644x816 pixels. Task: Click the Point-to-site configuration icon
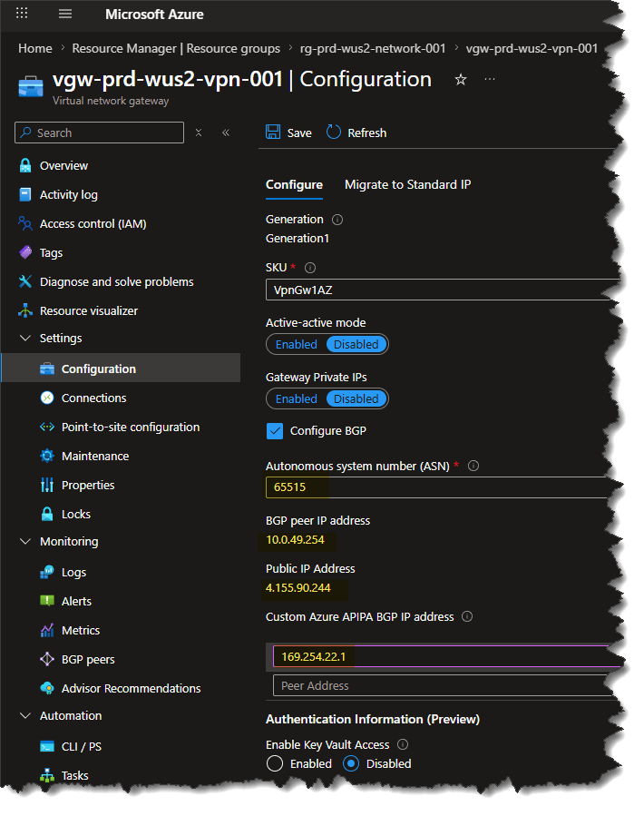(47, 427)
